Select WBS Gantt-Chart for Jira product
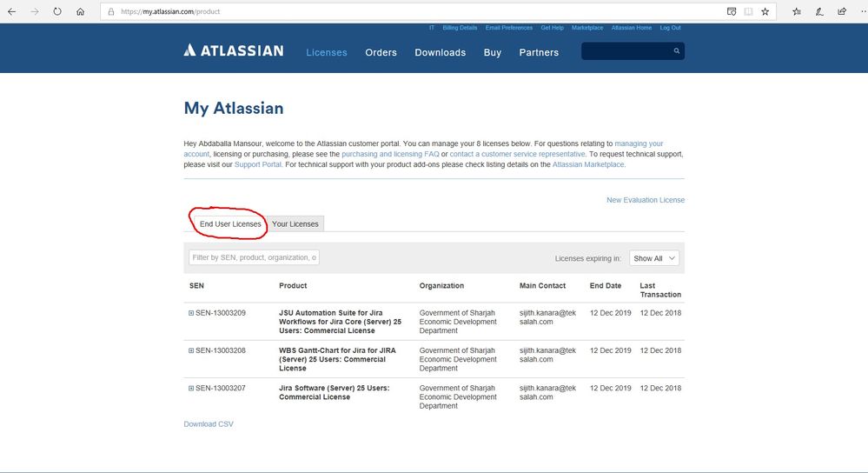868x473 pixels. click(337, 359)
